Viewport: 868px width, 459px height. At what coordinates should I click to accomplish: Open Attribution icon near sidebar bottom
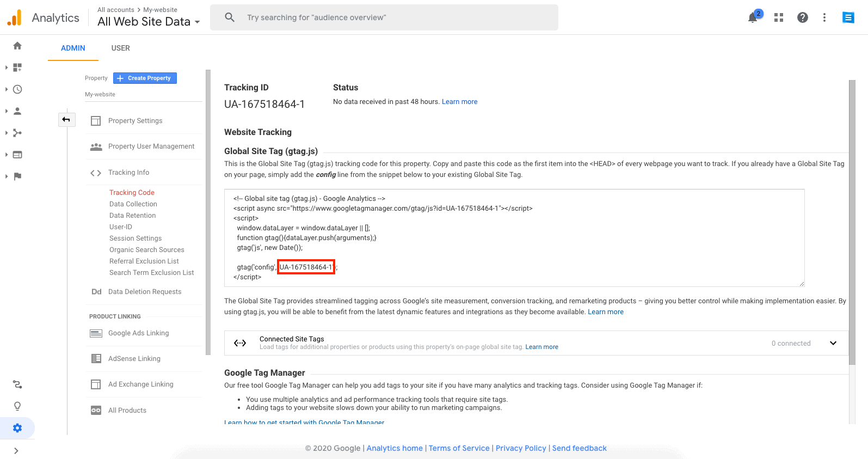tap(17, 384)
